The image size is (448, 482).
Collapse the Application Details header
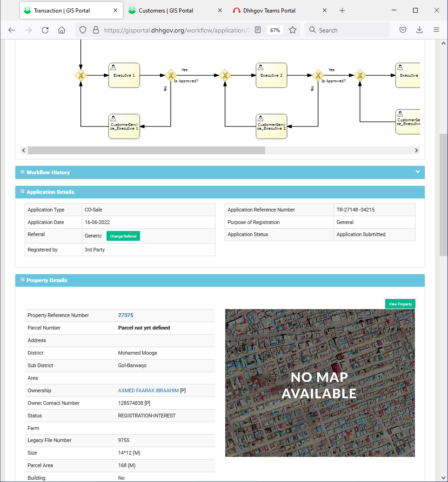click(x=220, y=192)
